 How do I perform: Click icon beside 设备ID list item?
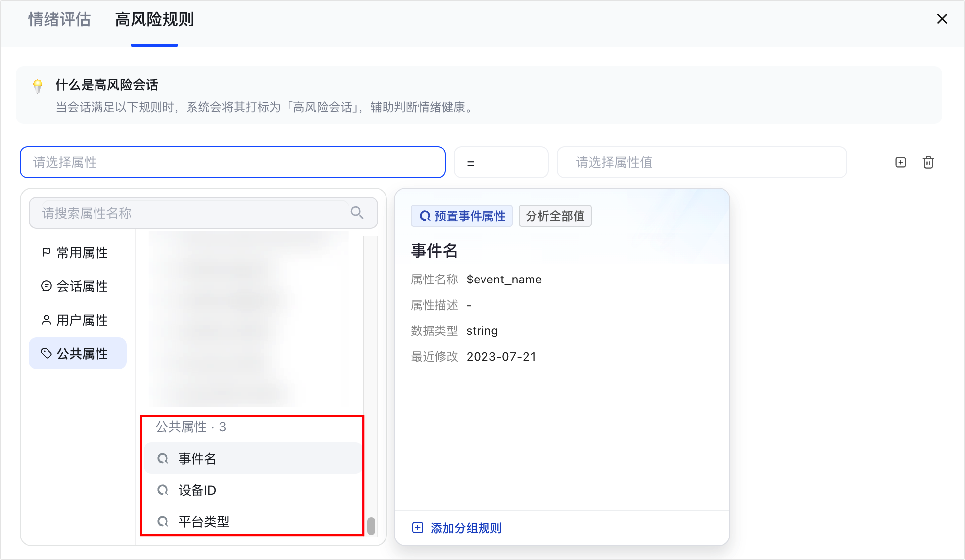(163, 490)
